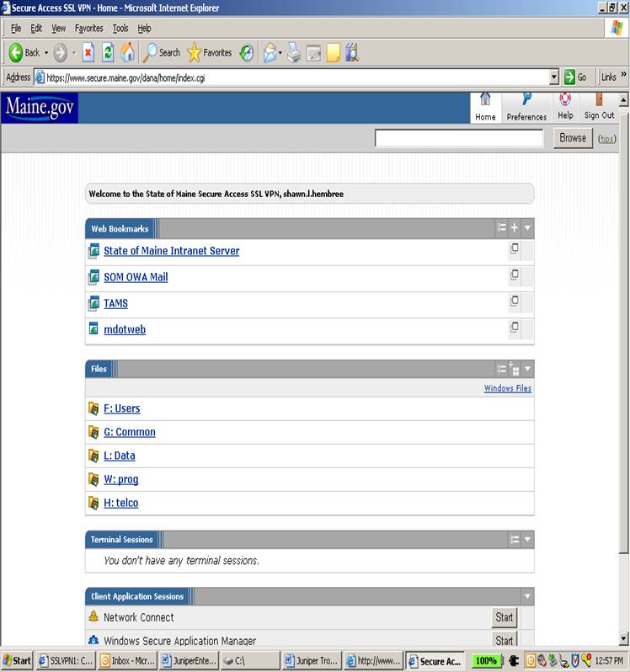Click the page scrollbar down arrow

(623, 639)
